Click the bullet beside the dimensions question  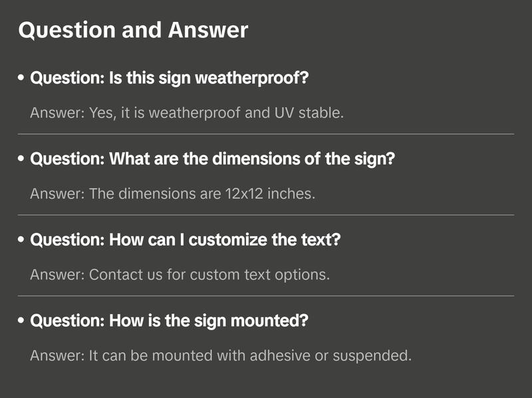pyautogui.click(x=22, y=160)
